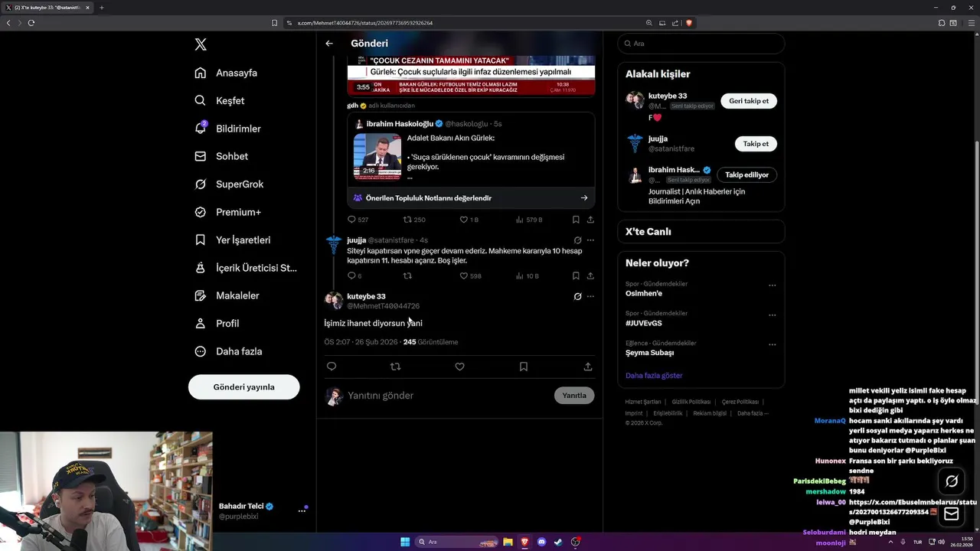The height and width of the screenshot is (551, 980).
Task: Open more options on juujja's comment
Action: point(590,240)
